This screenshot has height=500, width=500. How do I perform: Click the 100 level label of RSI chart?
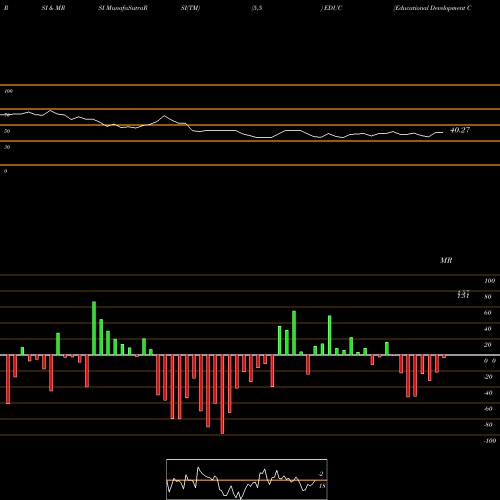pyautogui.click(x=9, y=91)
